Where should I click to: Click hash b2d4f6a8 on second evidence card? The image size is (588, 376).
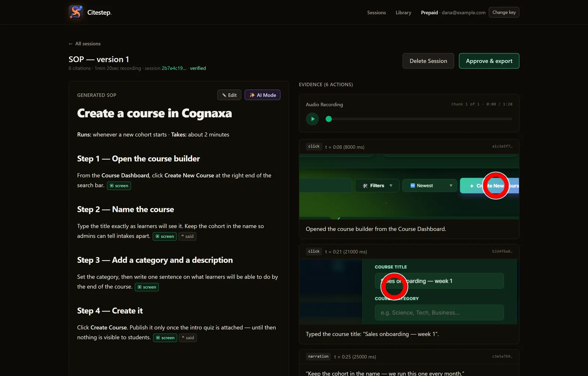(x=502, y=251)
